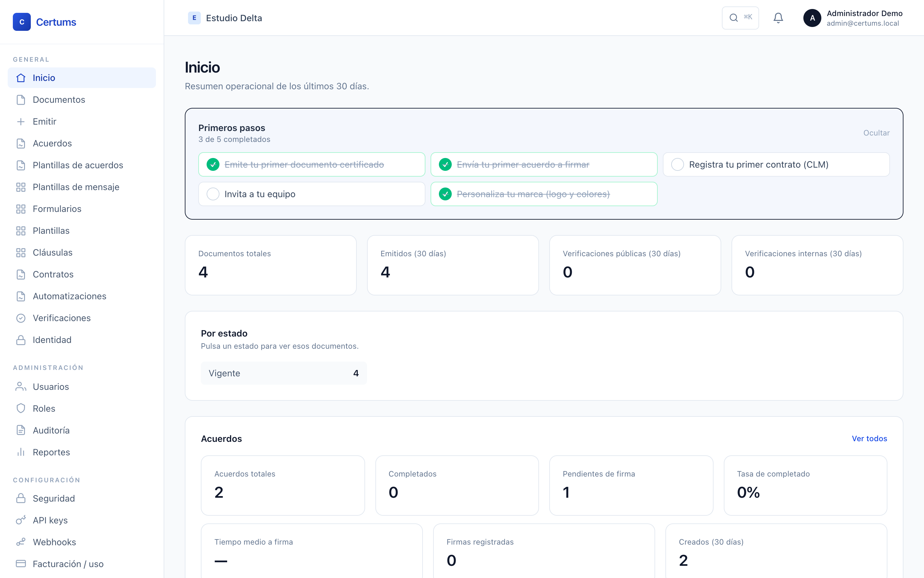Click the Webhooks icon

(x=21, y=542)
